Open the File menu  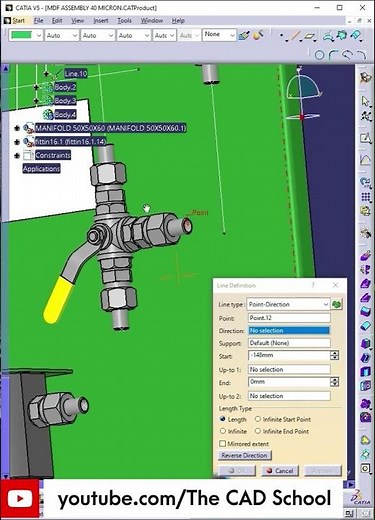[x=38, y=20]
